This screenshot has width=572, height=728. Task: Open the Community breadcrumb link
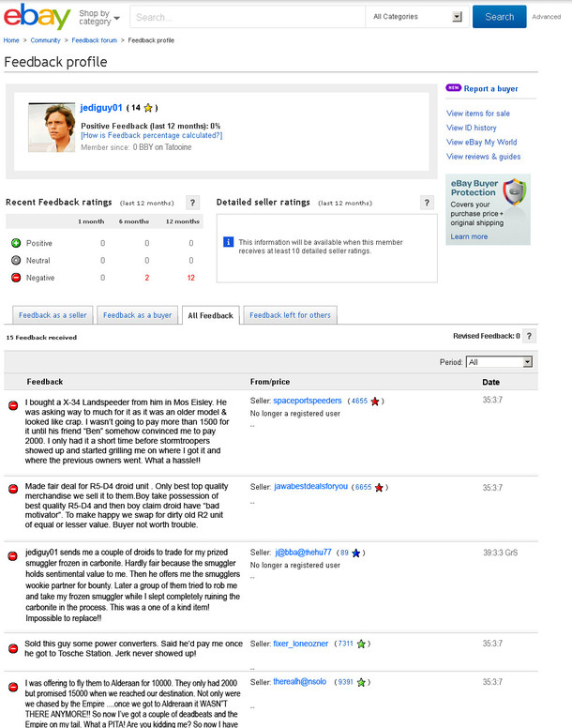point(45,40)
